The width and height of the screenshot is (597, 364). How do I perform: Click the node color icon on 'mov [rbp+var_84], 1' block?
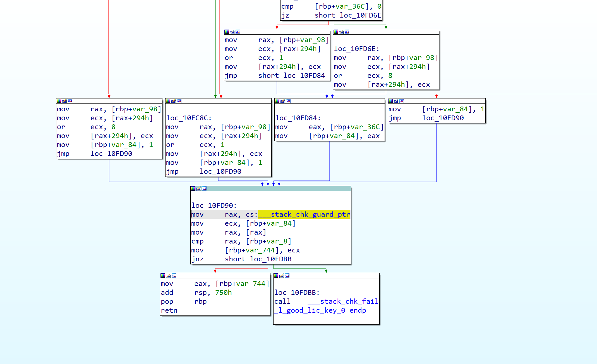click(390, 101)
